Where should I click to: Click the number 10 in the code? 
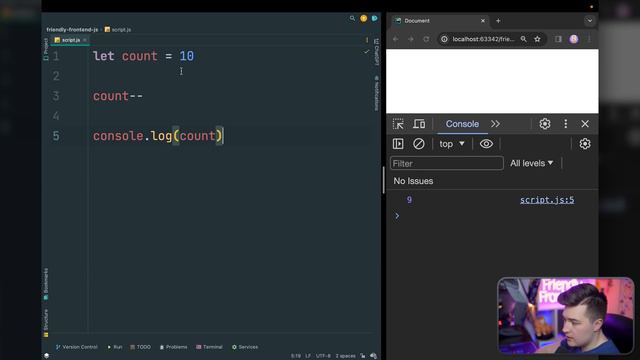pyautogui.click(x=187, y=56)
